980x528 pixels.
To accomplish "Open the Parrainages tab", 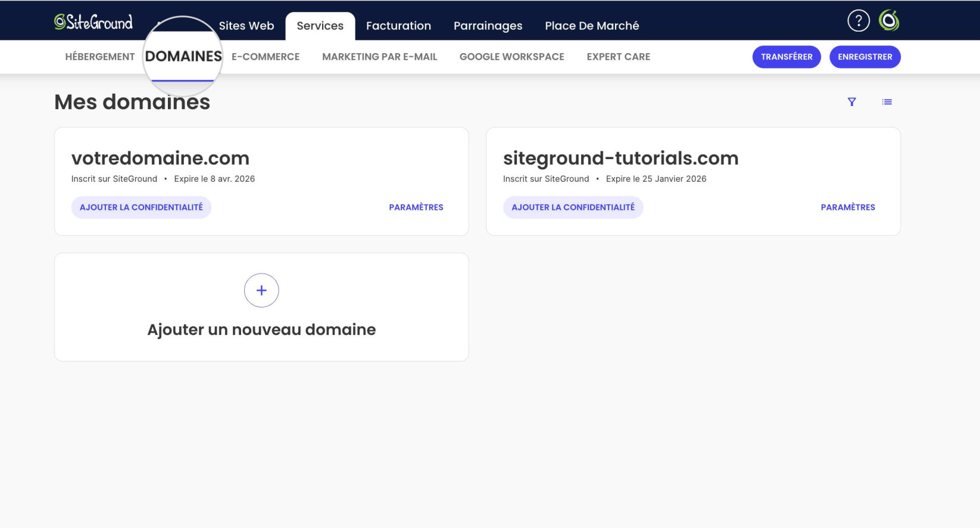I will tap(488, 26).
